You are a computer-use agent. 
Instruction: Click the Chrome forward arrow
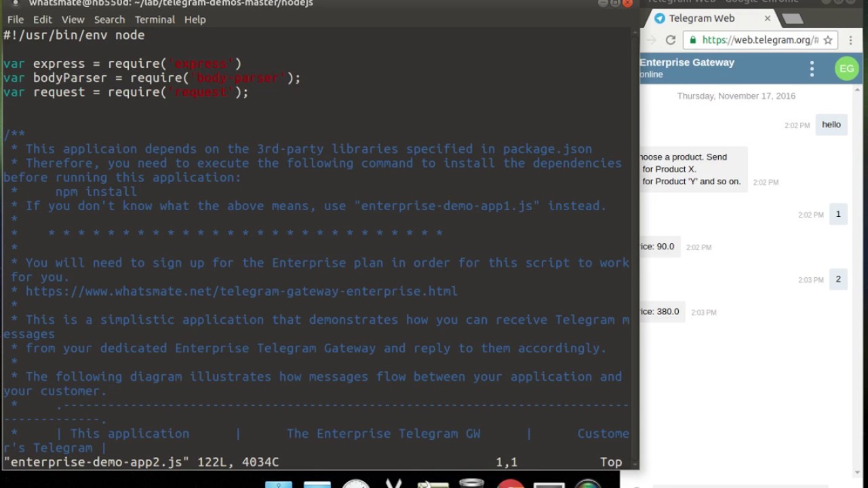click(x=651, y=40)
